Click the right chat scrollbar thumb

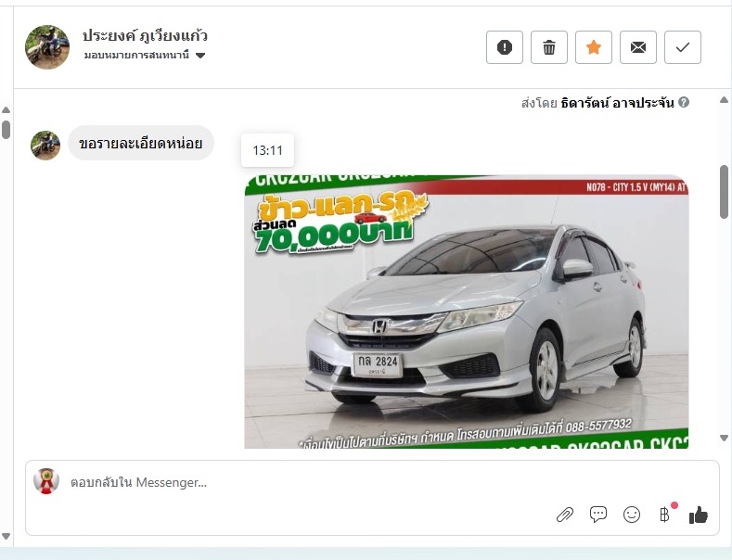click(724, 192)
